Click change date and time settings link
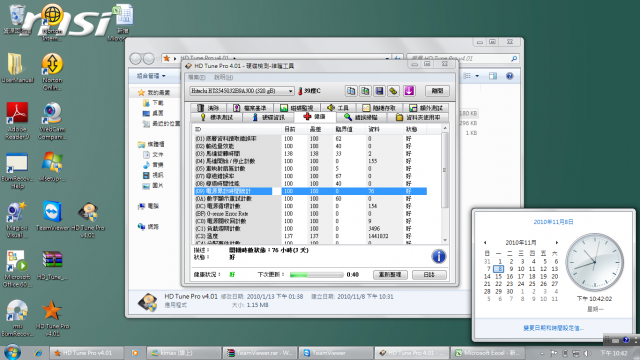Image resolution: width=640 pixels, height=360 pixels. (553, 328)
